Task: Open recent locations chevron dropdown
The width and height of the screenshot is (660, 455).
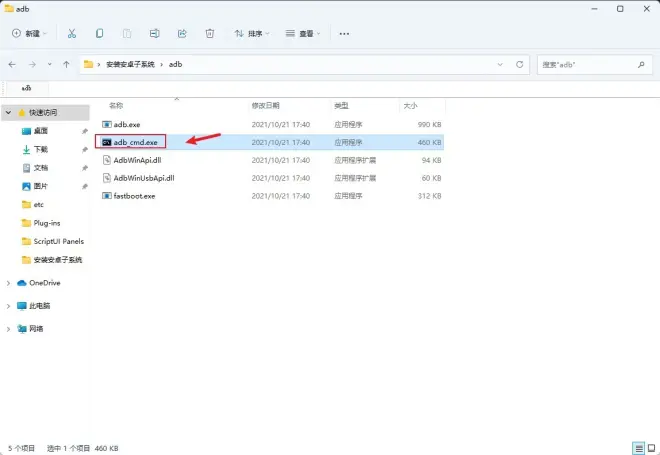Action: 50,64
